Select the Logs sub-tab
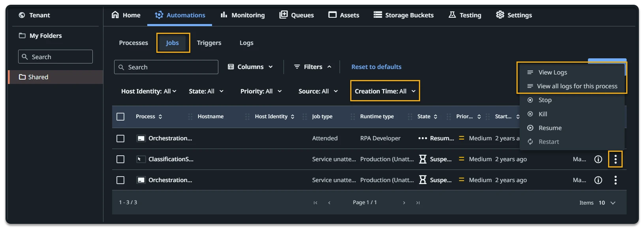The width and height of the screenshot is (644, 229). click(x=246, y=43)
